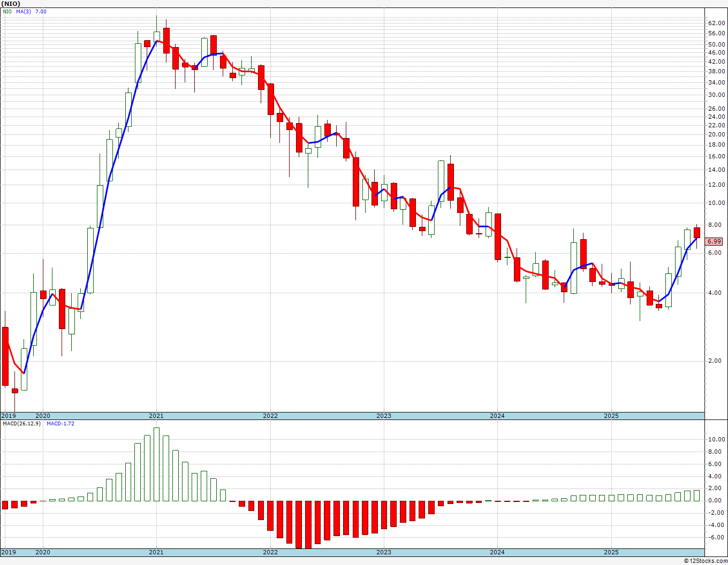The width and height of the screenshot is (728, 565).
Task: Click the tallest green MACD histogram bar
Action: (x=156, y=464)
